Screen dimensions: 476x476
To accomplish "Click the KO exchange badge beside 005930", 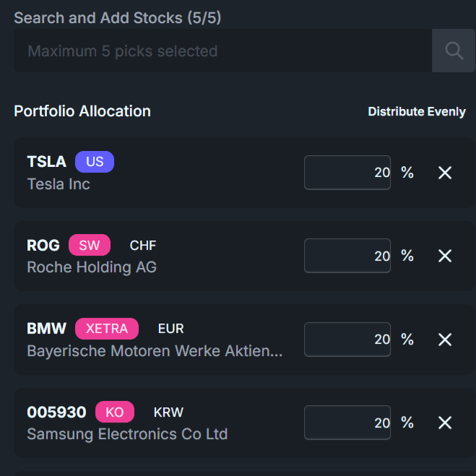I will (115, 412).
